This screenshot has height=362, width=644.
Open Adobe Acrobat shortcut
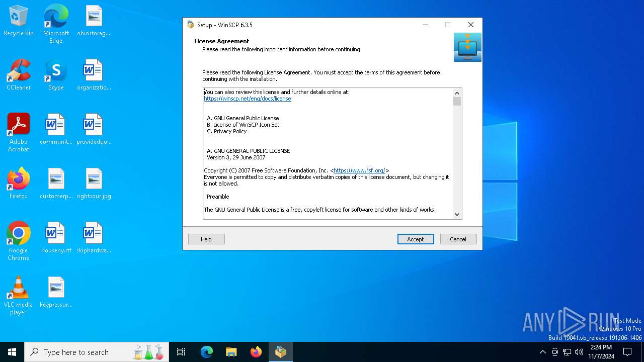tap(19, 133)
